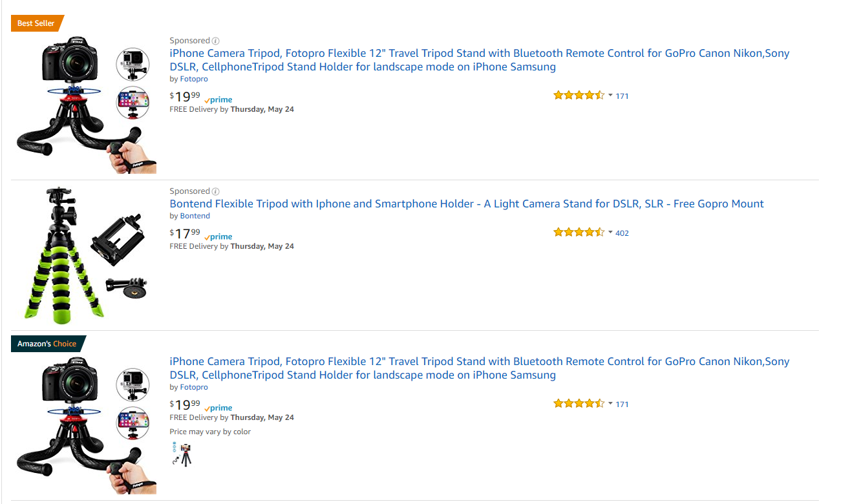
Task: Click the $17.99 price on Bontend listing
Action: (185, 233)
